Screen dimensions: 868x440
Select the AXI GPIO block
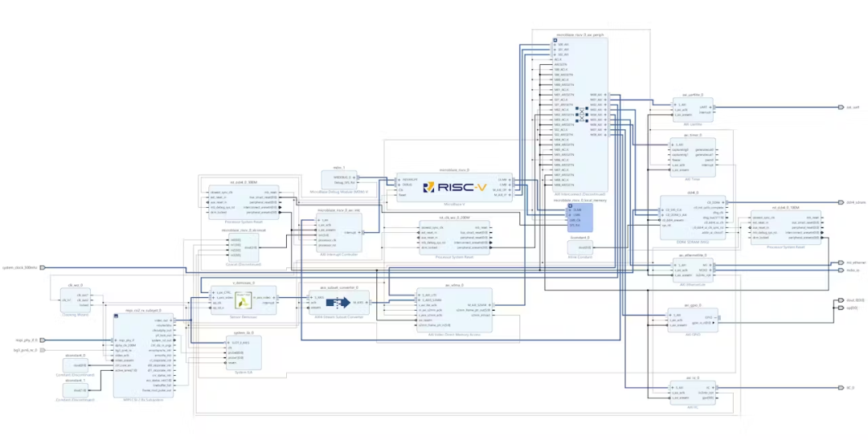(693, 320)
